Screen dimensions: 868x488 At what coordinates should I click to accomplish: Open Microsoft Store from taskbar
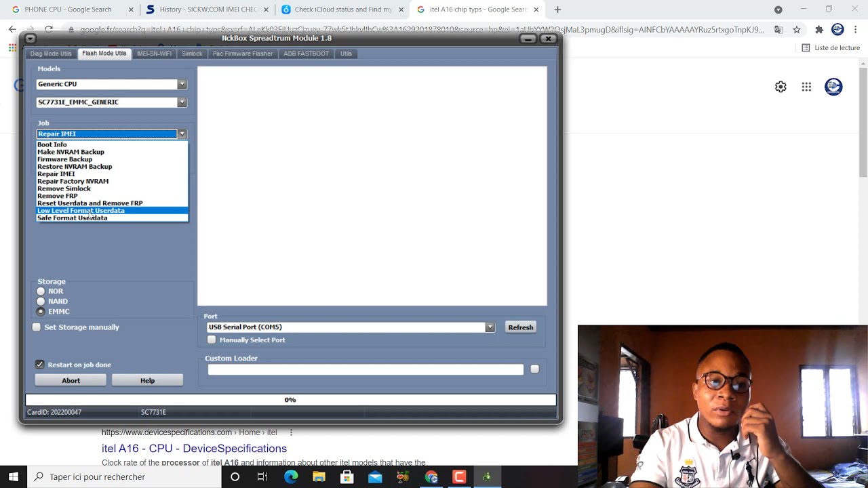pos(347,477)
